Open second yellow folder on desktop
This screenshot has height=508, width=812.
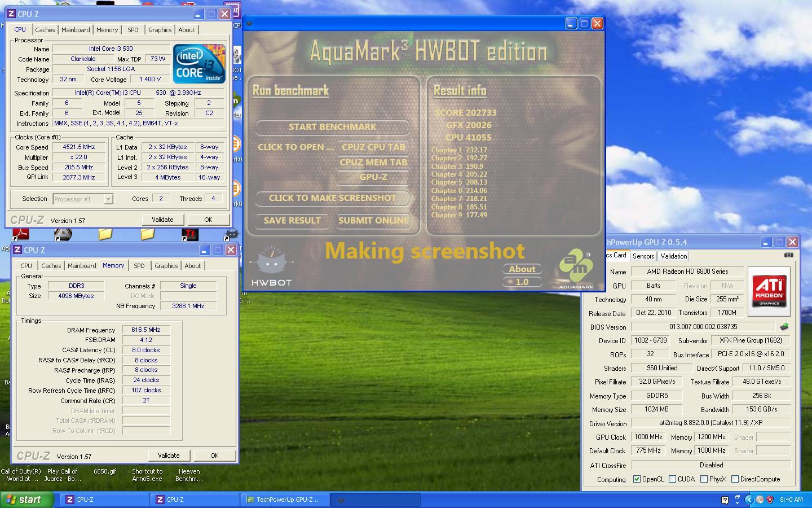(x=148, y=234)
